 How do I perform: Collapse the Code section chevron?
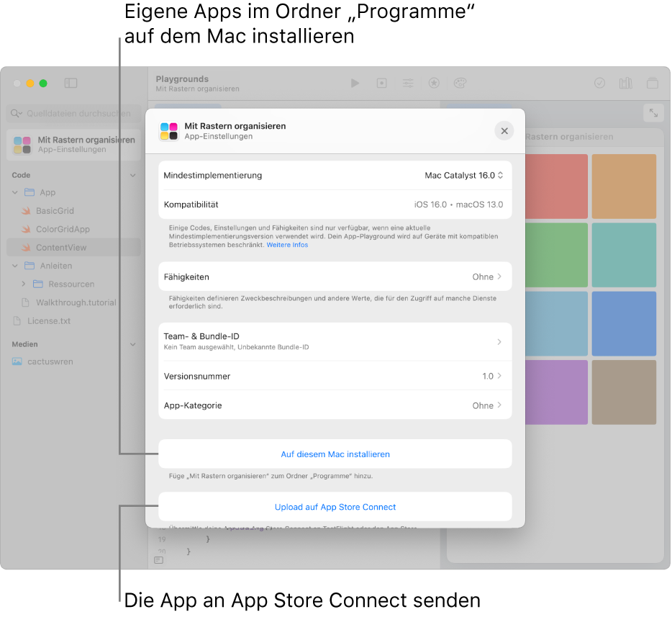coord(133,176)
